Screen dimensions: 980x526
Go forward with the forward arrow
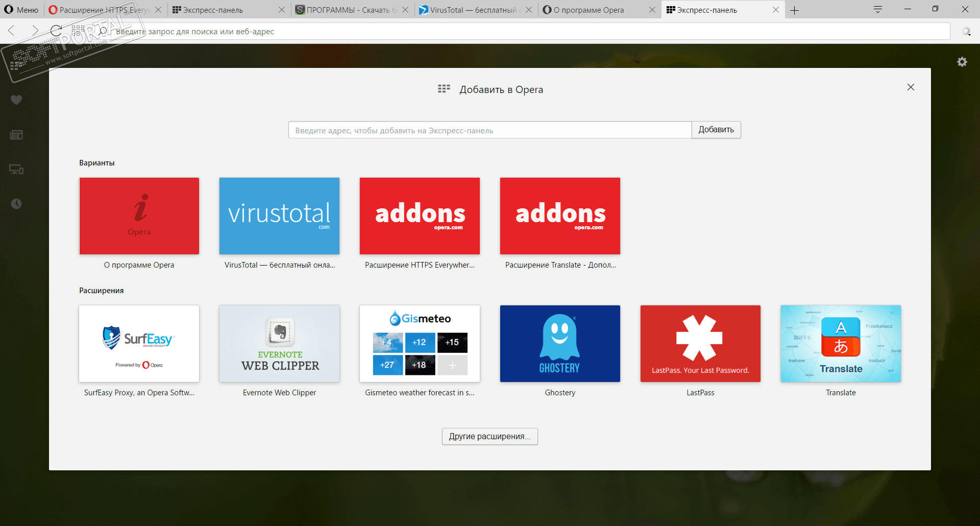tap(35, 31)
